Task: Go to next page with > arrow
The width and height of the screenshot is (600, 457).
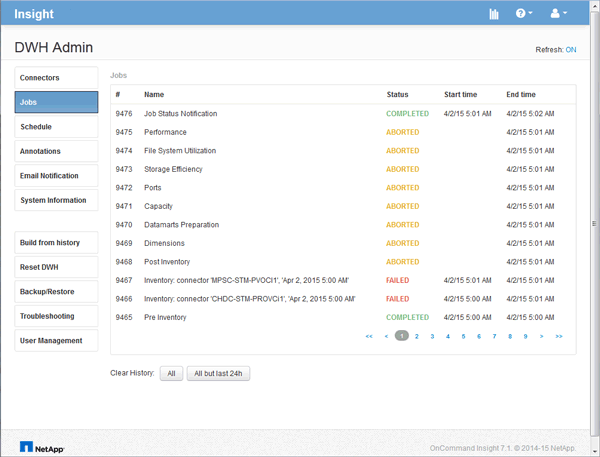Action: (x=541, y=337)
